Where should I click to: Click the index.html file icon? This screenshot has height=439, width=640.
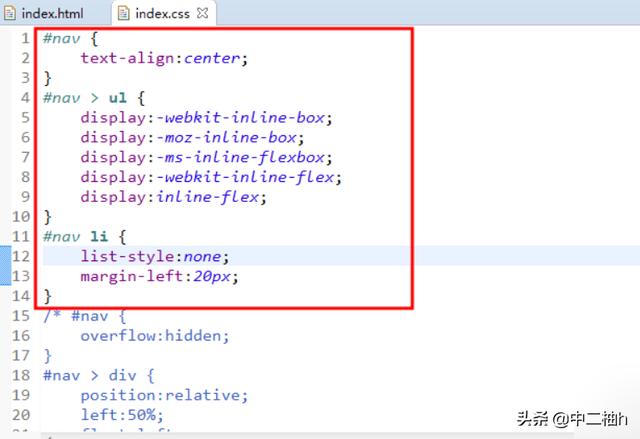(9, 15)
